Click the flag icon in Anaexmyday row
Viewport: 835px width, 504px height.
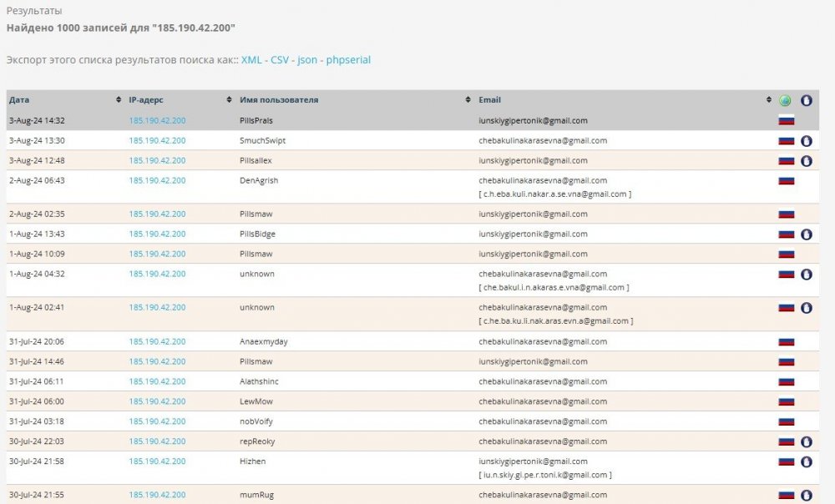tap(786, 341)
